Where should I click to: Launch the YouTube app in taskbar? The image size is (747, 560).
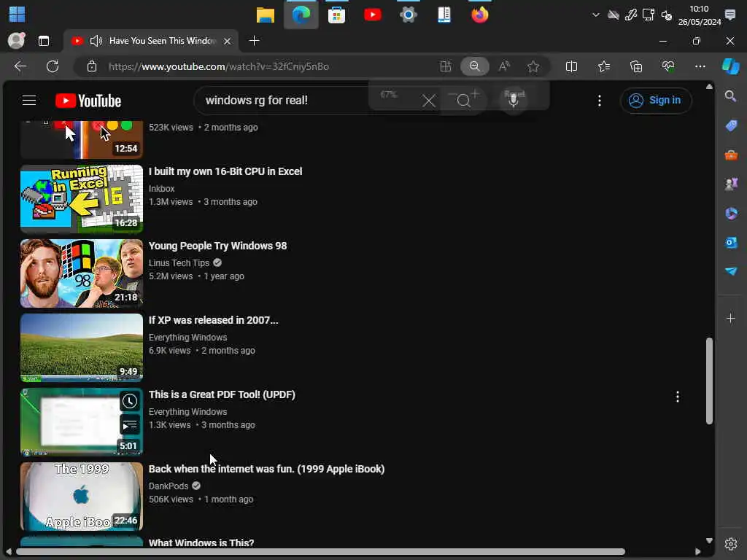point(373,15)
